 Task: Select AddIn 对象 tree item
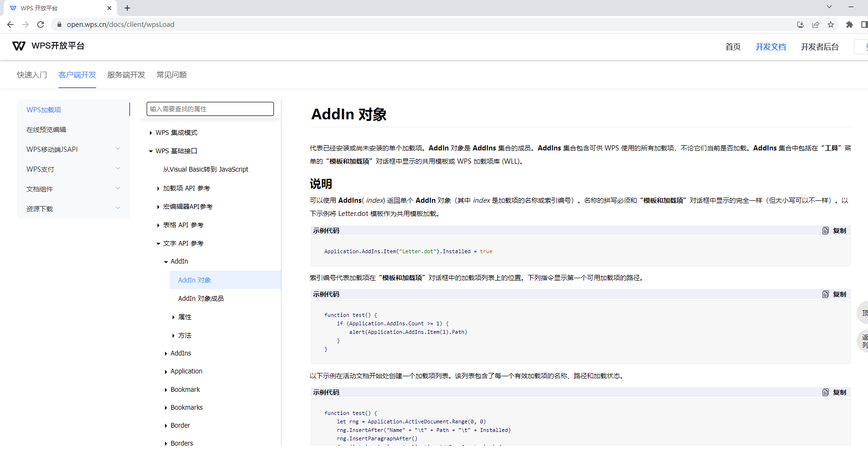tap(225, 280)
